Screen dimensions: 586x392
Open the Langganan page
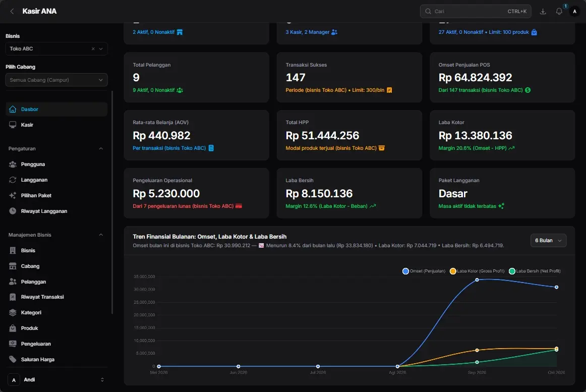56,180
